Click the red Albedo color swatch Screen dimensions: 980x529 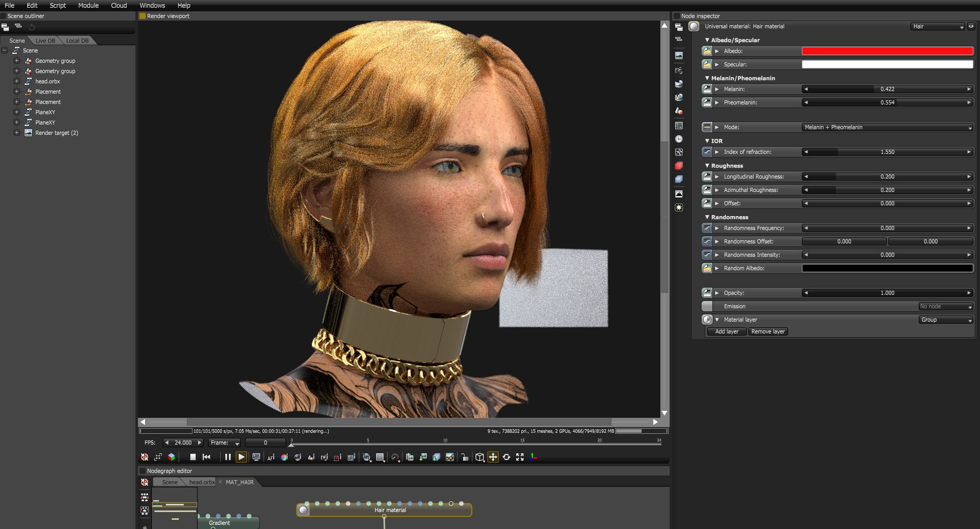[887, 51]
